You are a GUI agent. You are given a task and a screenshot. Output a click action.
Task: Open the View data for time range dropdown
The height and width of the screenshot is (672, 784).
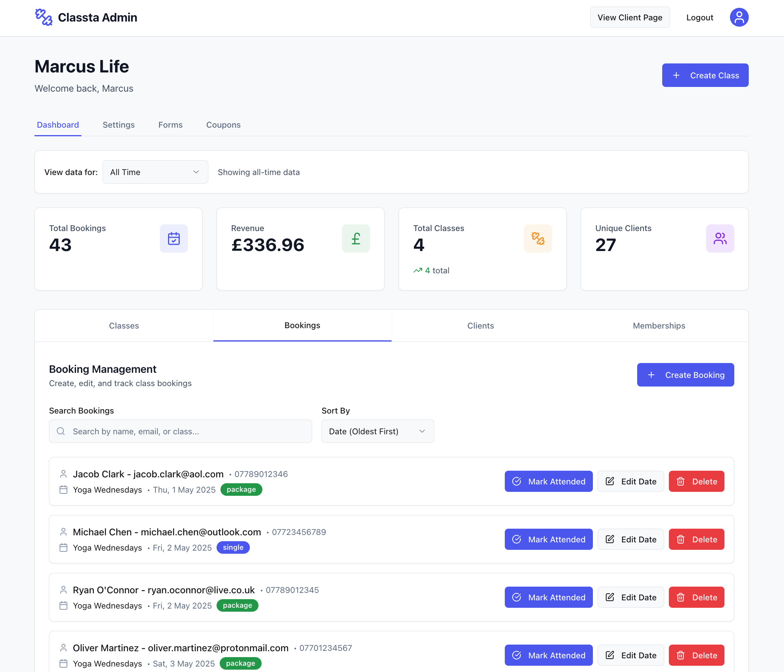pos(155,172)
